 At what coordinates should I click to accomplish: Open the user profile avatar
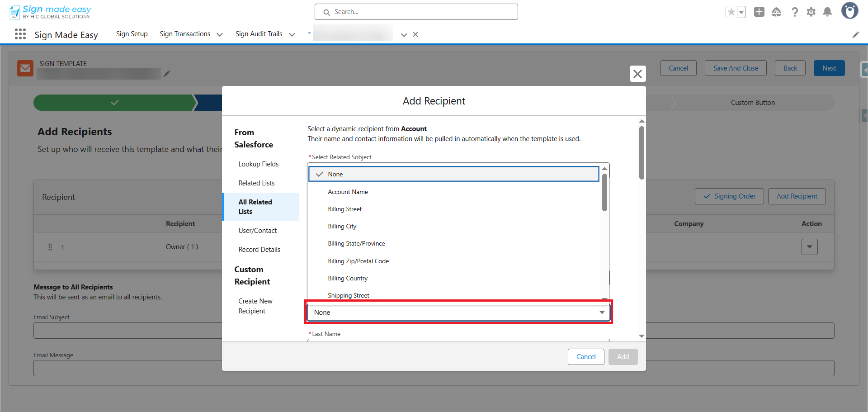[849, 11]
